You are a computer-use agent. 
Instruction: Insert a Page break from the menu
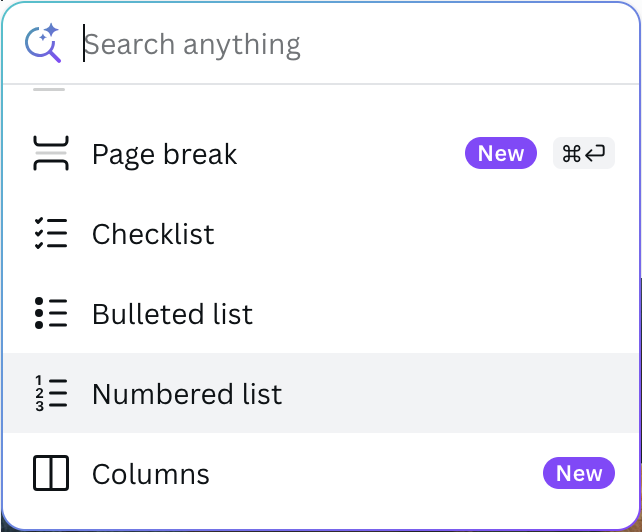[164, 154]
